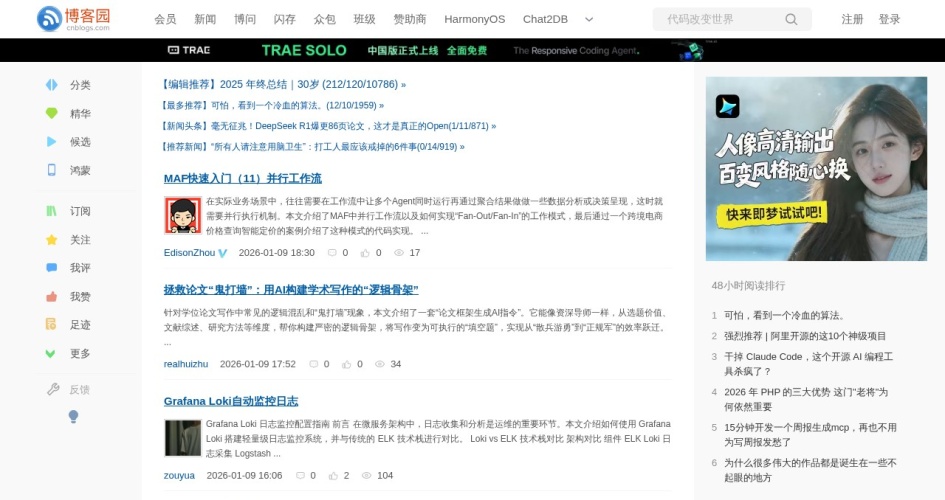Open 关注 star icon in sidebar

click(x=52, y=240)
